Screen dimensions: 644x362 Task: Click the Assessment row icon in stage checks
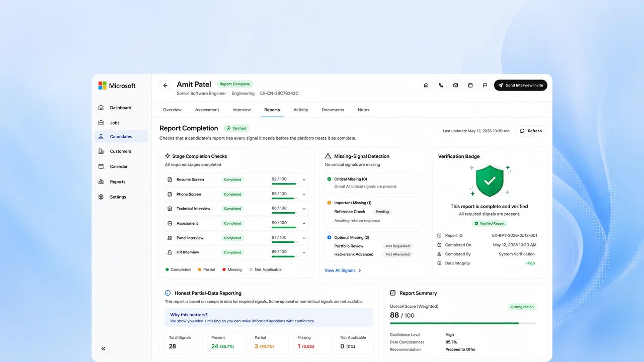tap(170, 223)
